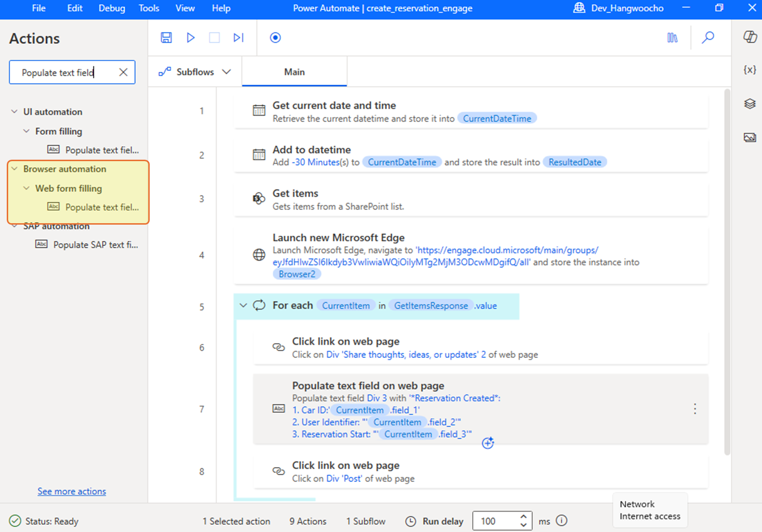Open the Debug menu

tap(112, 8)
